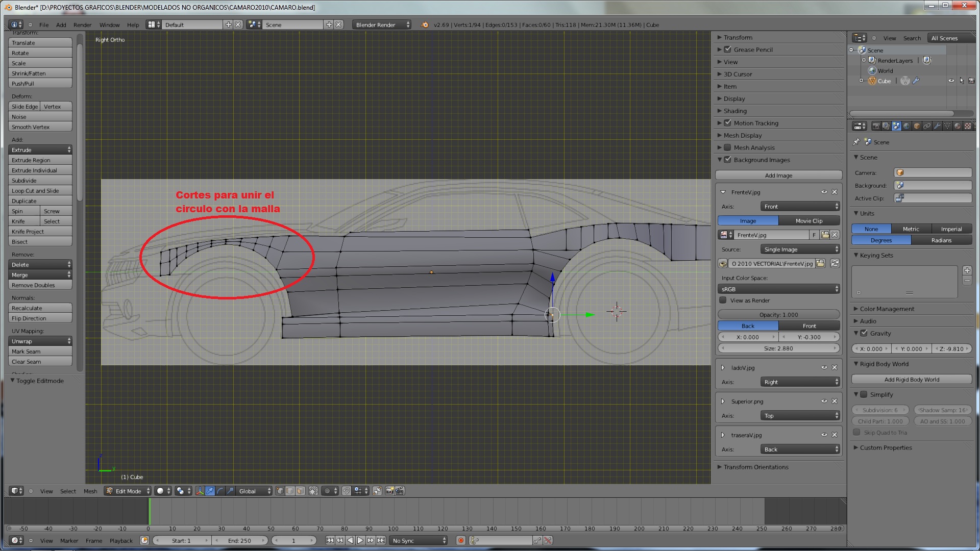
Task: Open the Modifiers wrench properties tab
Action: pos(937,126)
